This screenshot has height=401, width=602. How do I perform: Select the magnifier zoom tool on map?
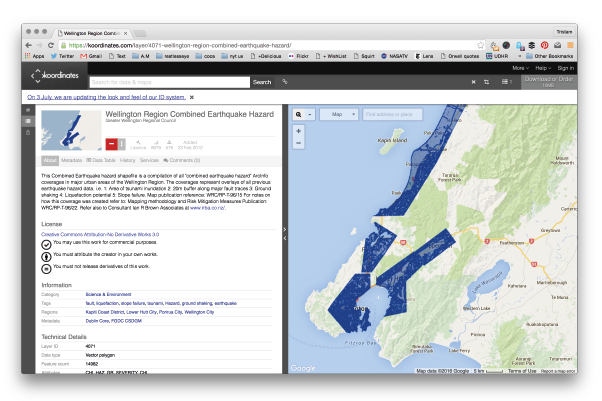click(299, 114)
